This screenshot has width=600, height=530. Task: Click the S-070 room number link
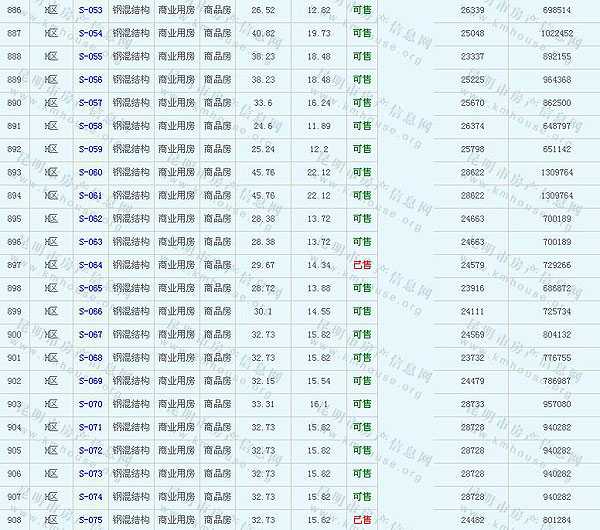90,404
